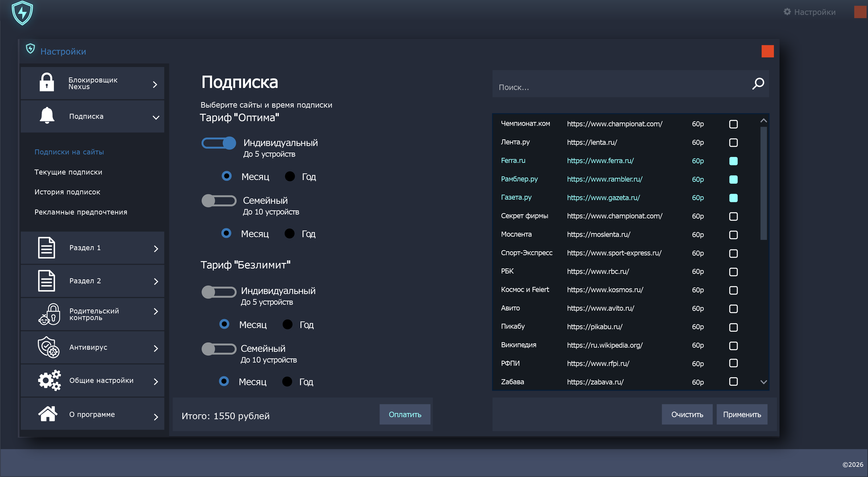Image resolution: width=868 pixels, height=477 pixels.
Task: Click the site list scroll-down arrow
Action: coord(764,382)
